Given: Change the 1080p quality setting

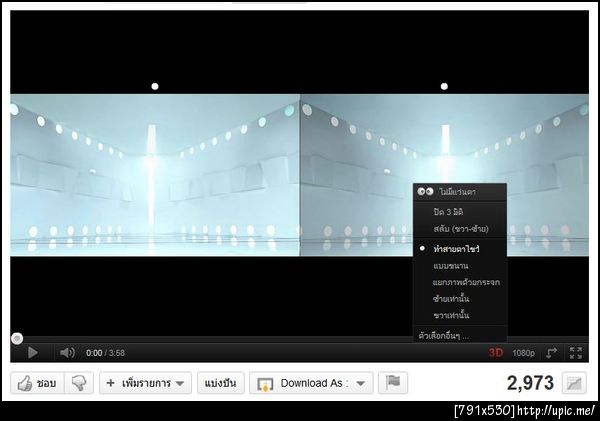Looking at the screenshot, I should (x=523, y=353).
